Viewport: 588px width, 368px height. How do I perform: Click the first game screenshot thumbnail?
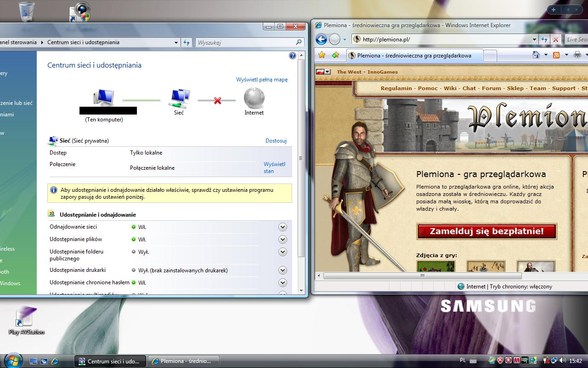[x=435, y=267]
